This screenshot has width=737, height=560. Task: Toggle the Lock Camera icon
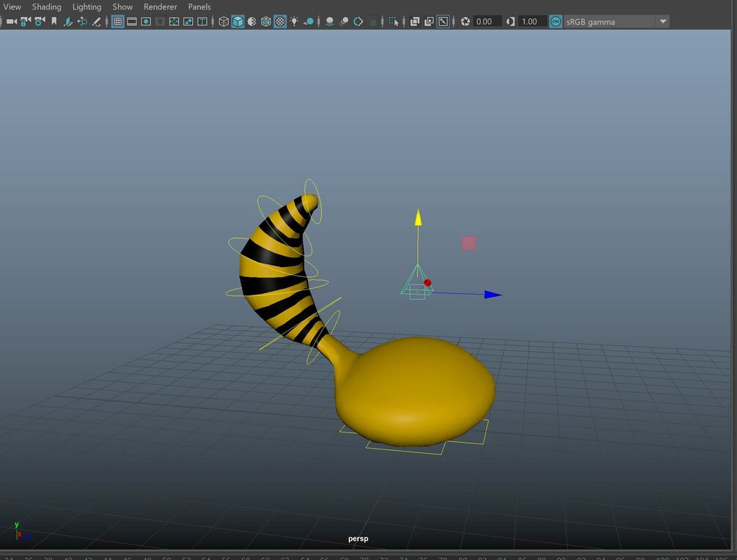pyautogui.click(x=26, y=21)
